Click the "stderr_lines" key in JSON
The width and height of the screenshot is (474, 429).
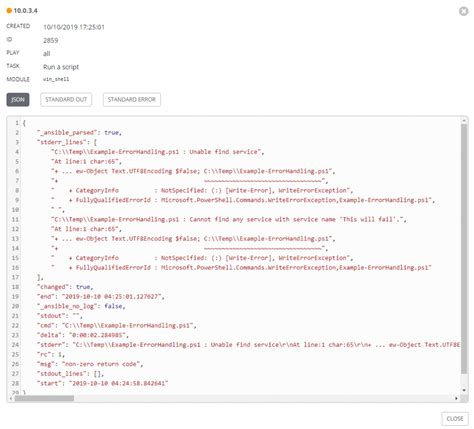coord(62,142)
